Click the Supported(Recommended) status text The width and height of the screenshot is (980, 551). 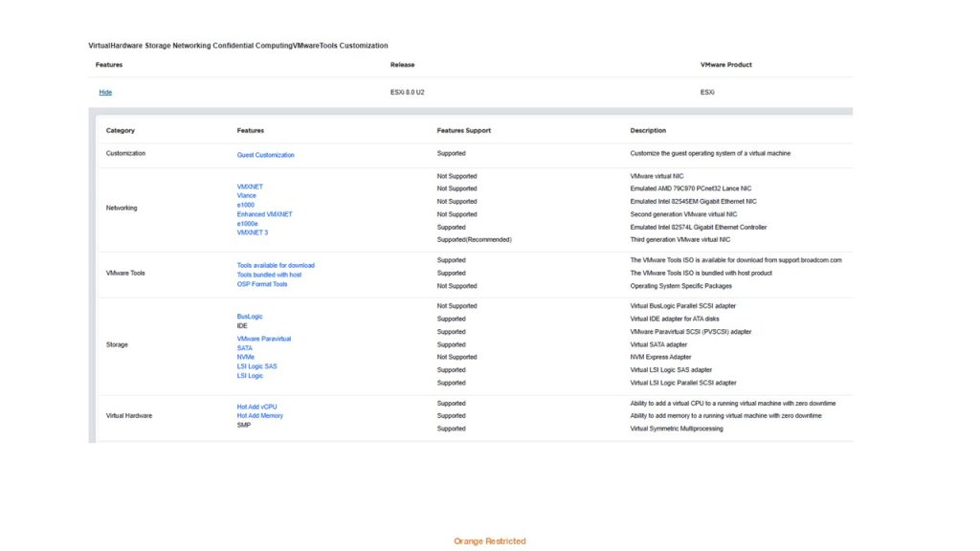click(475, 240)
